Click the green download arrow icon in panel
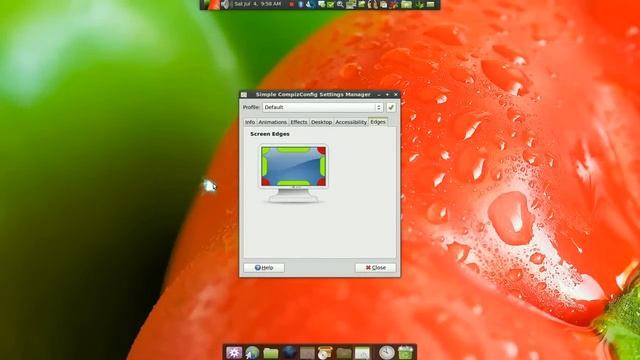The height and width of the screenshot is (360, 640). 420,4
